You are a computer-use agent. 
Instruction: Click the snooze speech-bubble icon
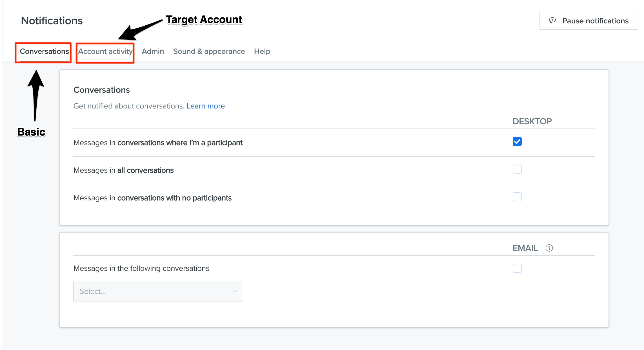tap(552, 20)
